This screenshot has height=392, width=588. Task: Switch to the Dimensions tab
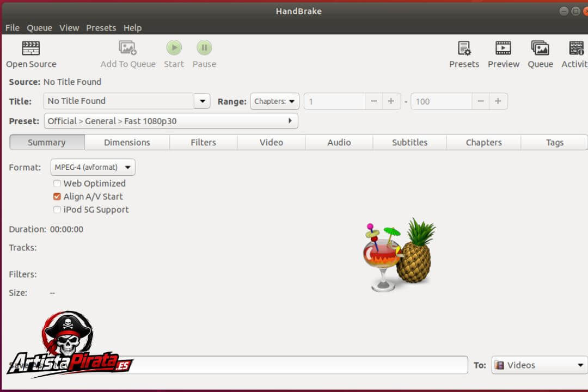[x=127, y=143]
